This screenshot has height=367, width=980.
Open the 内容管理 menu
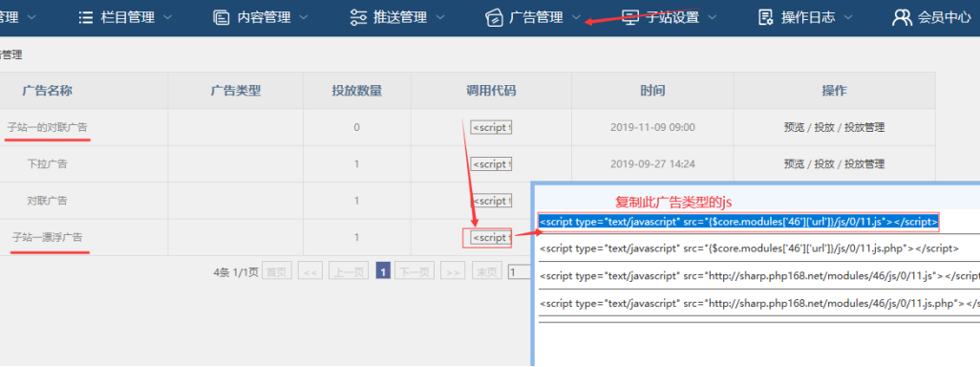(x=264, y=17)
